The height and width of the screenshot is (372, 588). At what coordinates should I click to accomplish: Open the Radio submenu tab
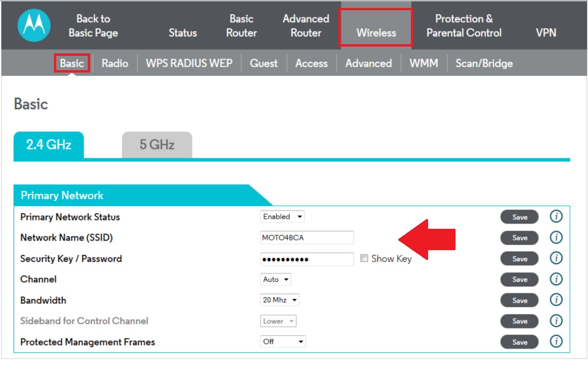(115, 63)
